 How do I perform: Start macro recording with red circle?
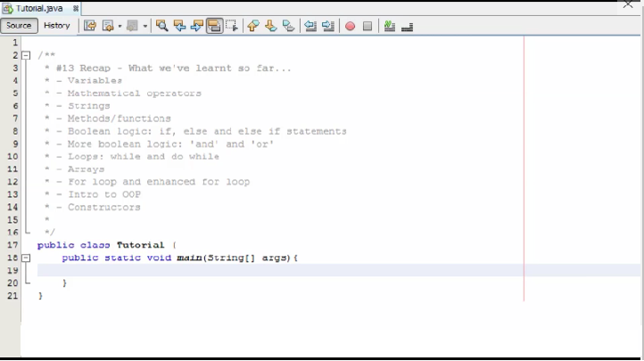pos(350,26)
